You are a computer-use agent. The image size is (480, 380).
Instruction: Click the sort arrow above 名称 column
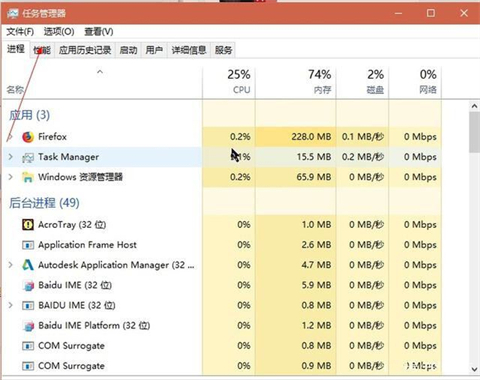click(x=100, y=72)
